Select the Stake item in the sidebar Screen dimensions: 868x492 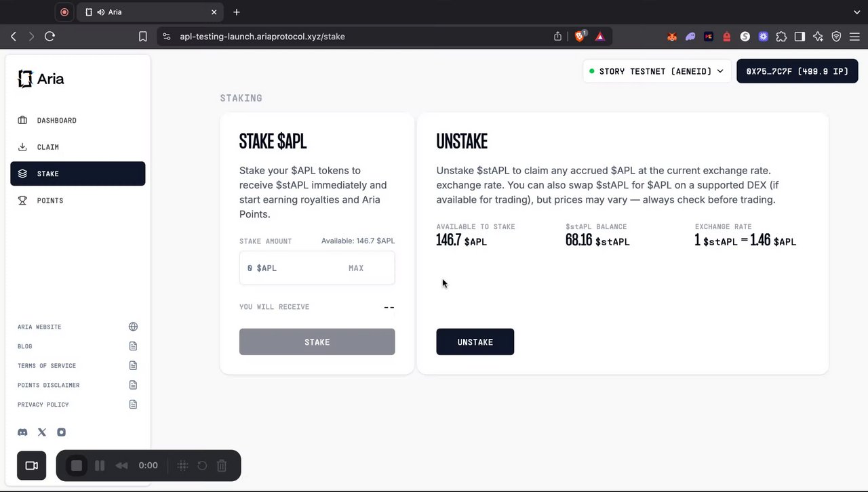tap(77, 173)
